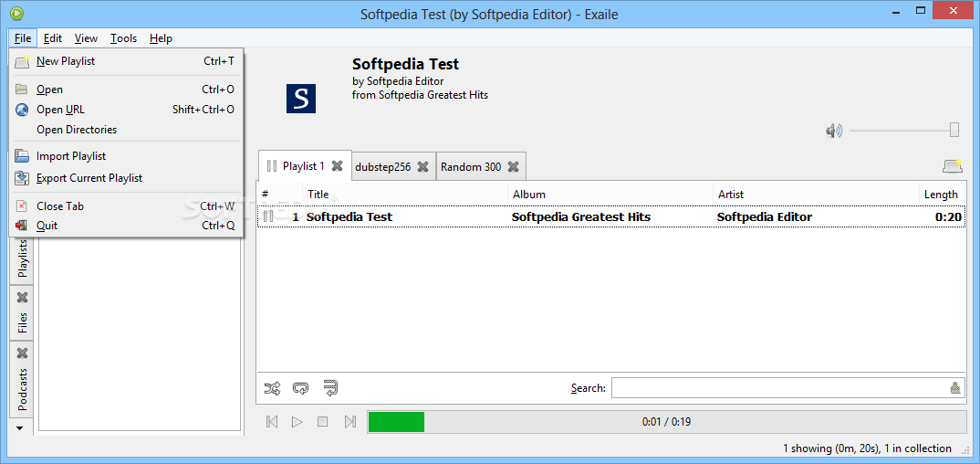
Task: Quit Exaile from File menu
Action: pos(126,226)
